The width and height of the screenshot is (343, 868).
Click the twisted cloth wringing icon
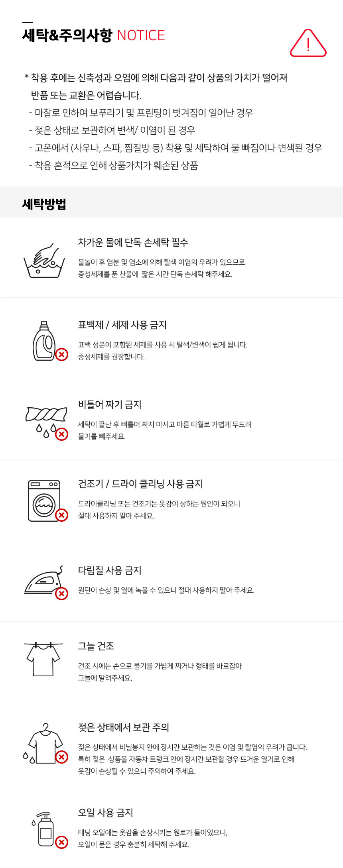click(46, 422)
